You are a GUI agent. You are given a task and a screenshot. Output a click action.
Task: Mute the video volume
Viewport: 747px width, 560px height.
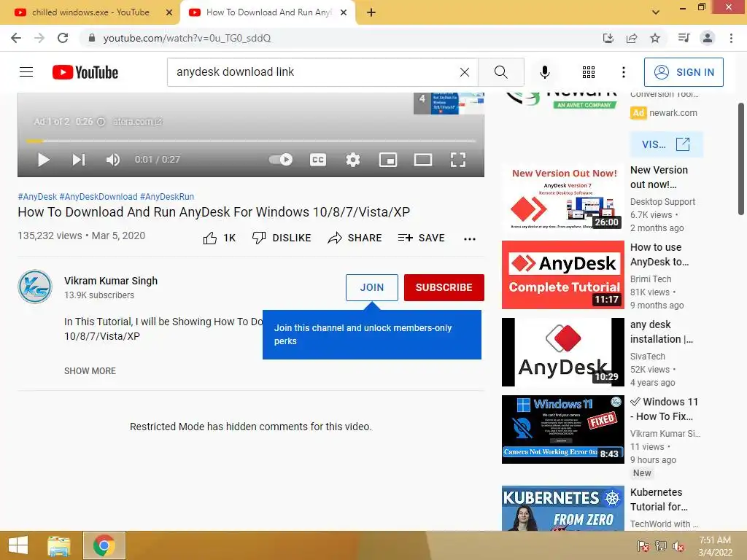pyautogui.click(x=113, y=160)
